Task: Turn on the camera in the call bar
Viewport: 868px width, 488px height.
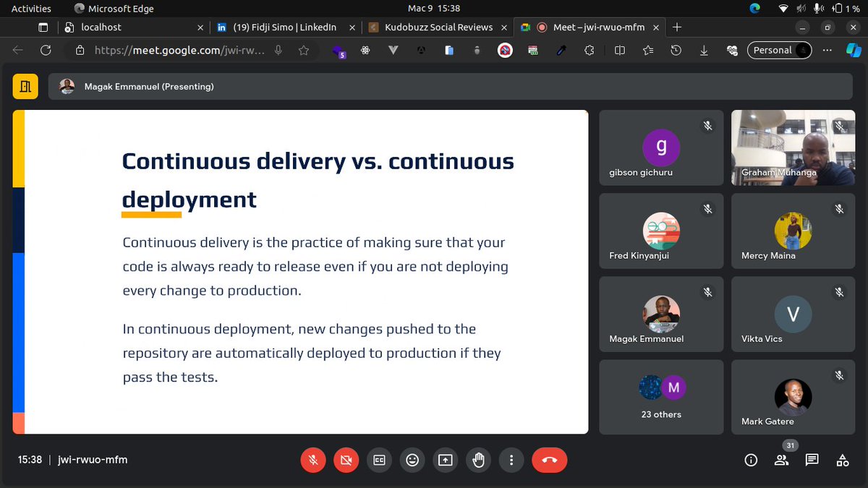Action: pyautogui.click(x=346, y=460)
